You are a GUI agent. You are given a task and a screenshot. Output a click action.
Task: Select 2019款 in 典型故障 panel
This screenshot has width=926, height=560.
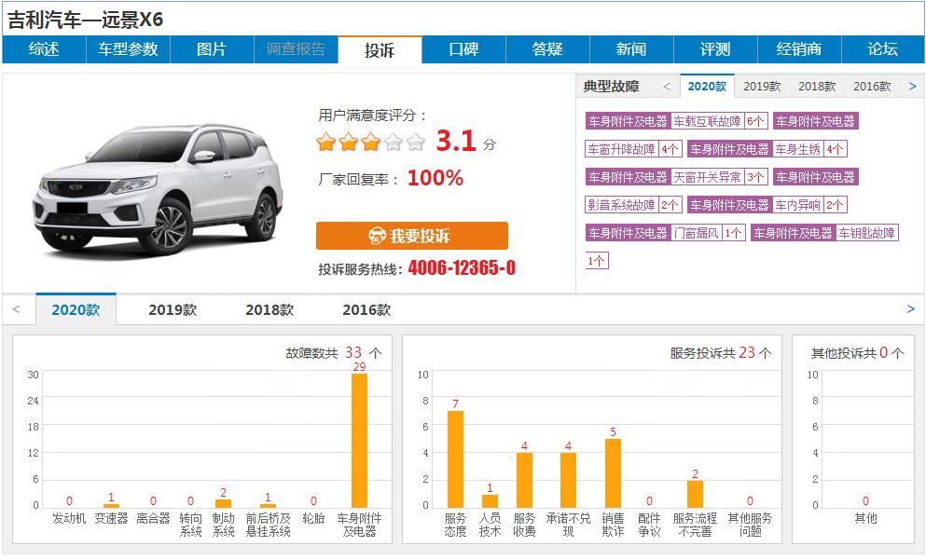tap(762, 86)
